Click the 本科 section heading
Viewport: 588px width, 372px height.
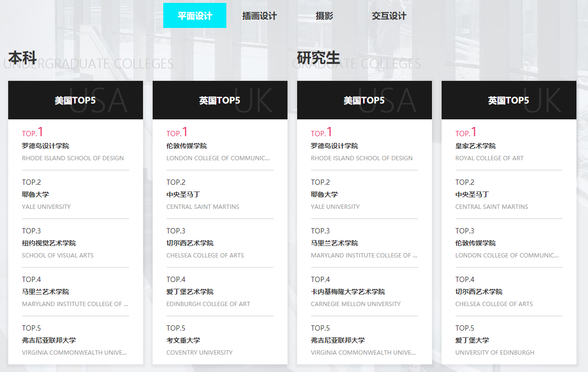click(x=23, y=58)
